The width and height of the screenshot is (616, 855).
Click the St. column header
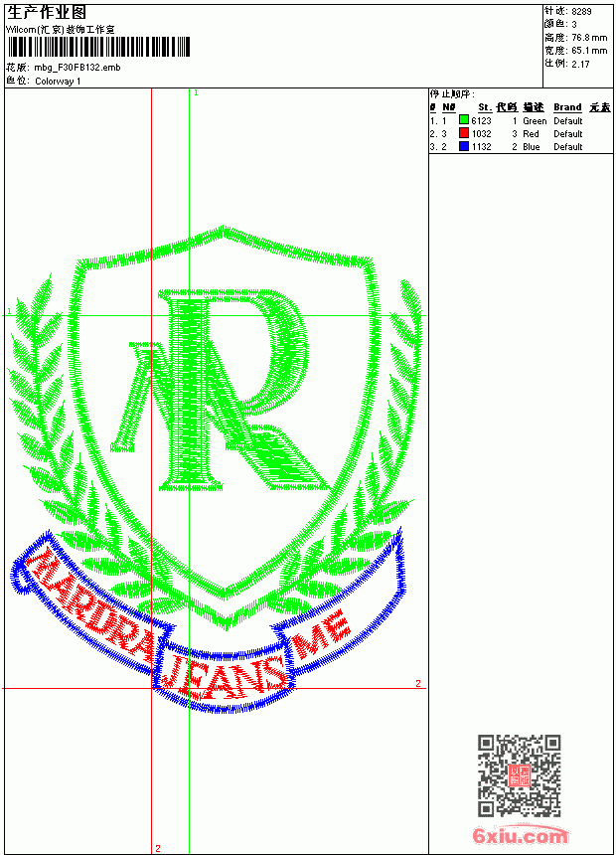click(x=485, y=107)
